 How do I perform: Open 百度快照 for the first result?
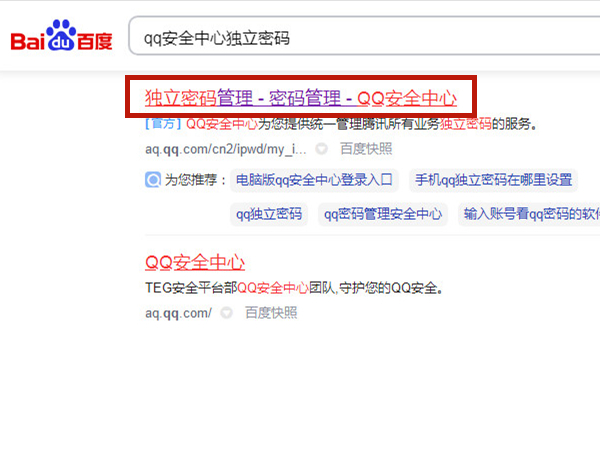pyautogui.click(x=366, y=149)
